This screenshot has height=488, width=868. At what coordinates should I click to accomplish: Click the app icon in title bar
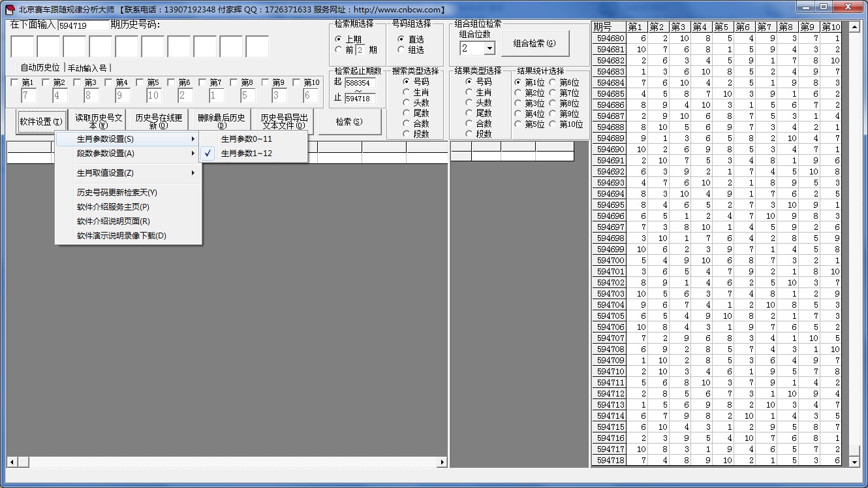click(9, 9)
